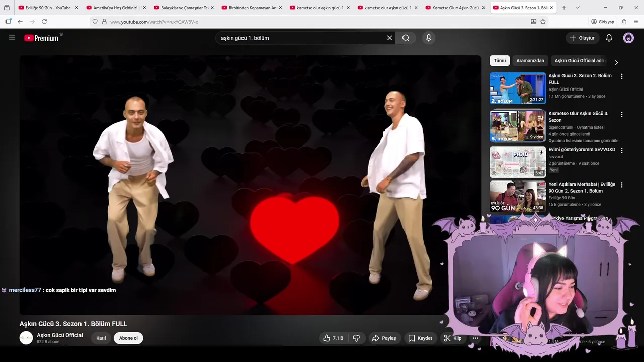Screen dimensions: 644x362
Task: Close the Evliliğe 90 Gün tab
Action: click(76, 8)
